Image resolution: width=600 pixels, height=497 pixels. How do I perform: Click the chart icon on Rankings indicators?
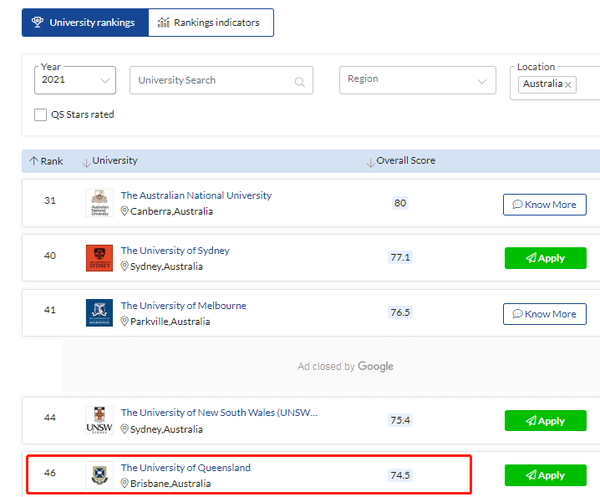click(x=163, y=23)
